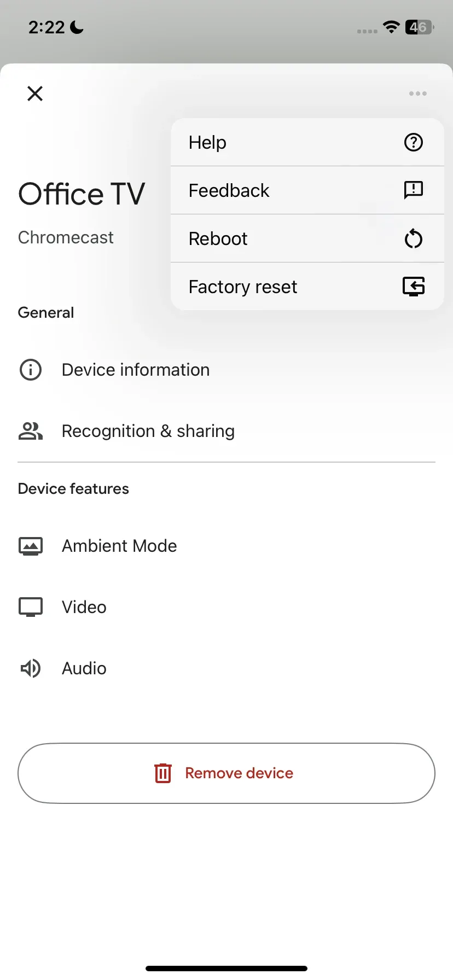Tap the moon Focus icon in status bar
The height and width of the screenshot is (980, 453).
tap(77, 27)
